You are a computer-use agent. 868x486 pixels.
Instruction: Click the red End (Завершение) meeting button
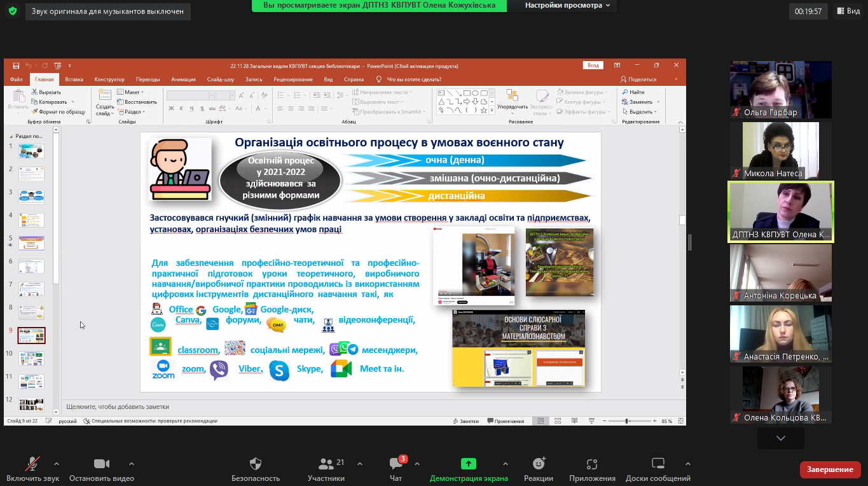coord(830,469)
